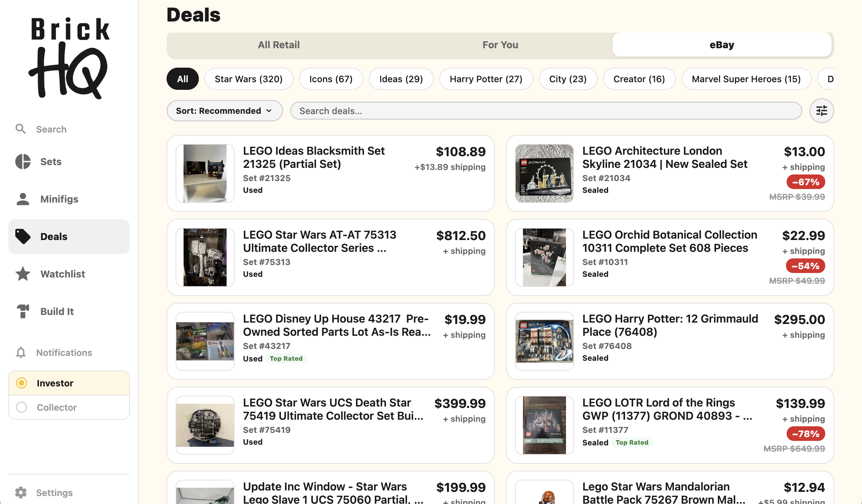
Task: Click the Watchlist star icon
Action: tap(23, 274)
